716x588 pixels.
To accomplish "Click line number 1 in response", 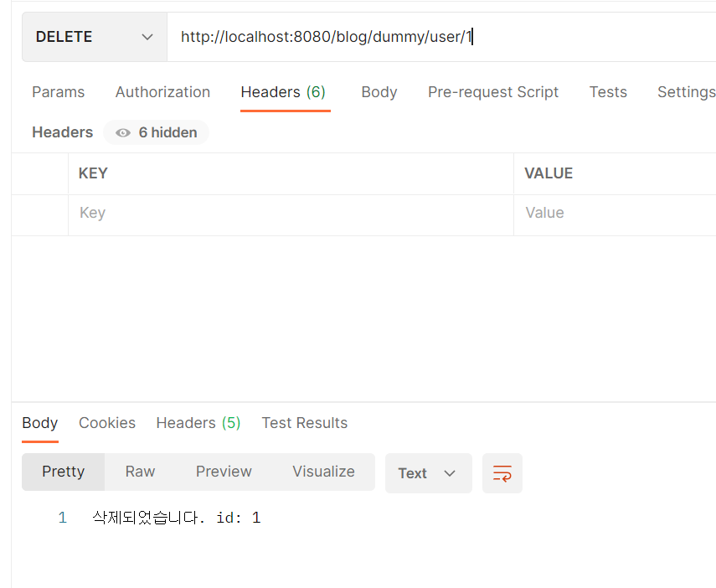I will (63, 518).
